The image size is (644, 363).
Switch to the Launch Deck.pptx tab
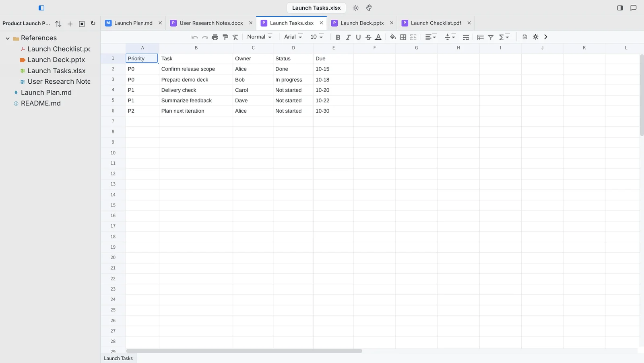click(362, 23)
